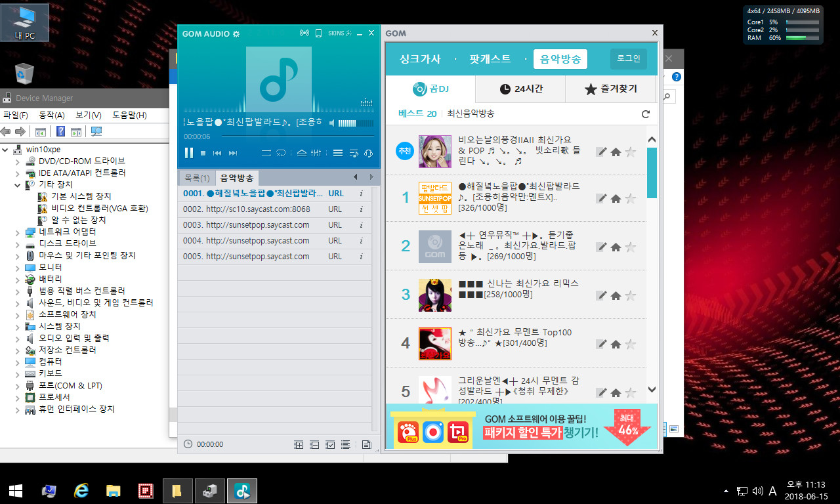The image size is (840, 504).
Task: Mute the GOM Audio volume speaker
Action: click(x=332, y=123)
